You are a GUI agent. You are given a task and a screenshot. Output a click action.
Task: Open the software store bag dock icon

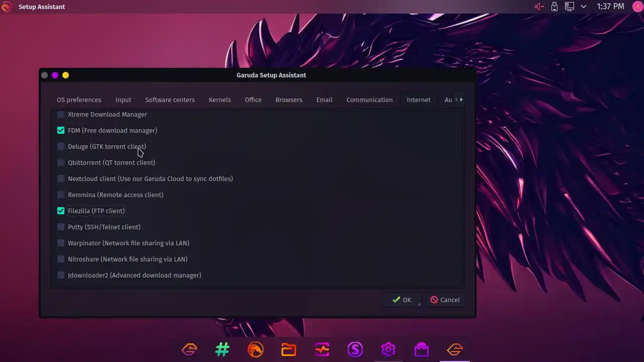coord(422,349)
